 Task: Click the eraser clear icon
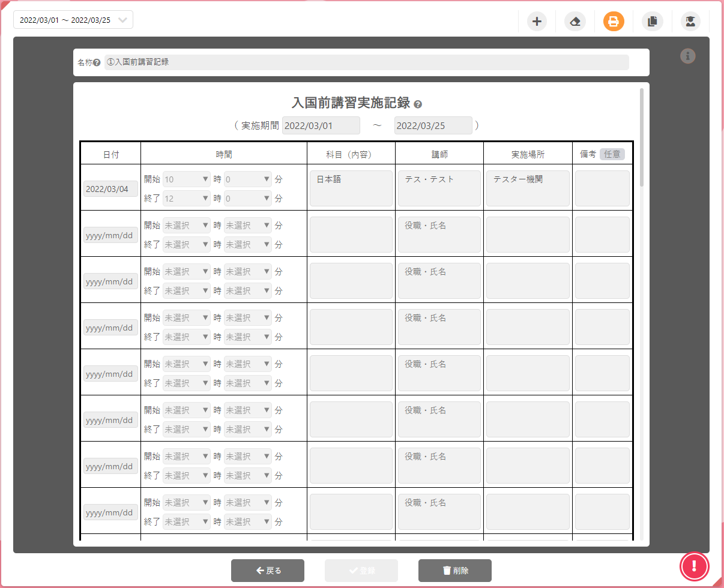pyautogui.click(x=575, y=22)
